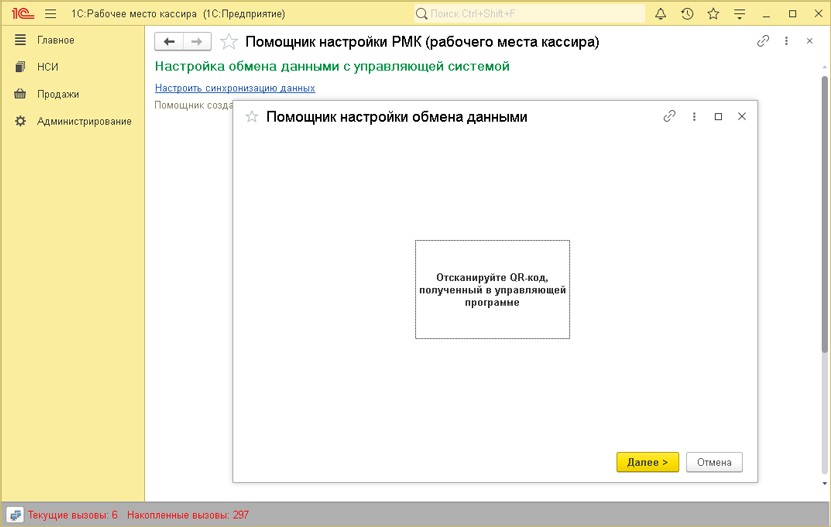Click the Администрирование gear icon
The width and height of the screenshot is (831, 527).
click(x=20, y=121)
